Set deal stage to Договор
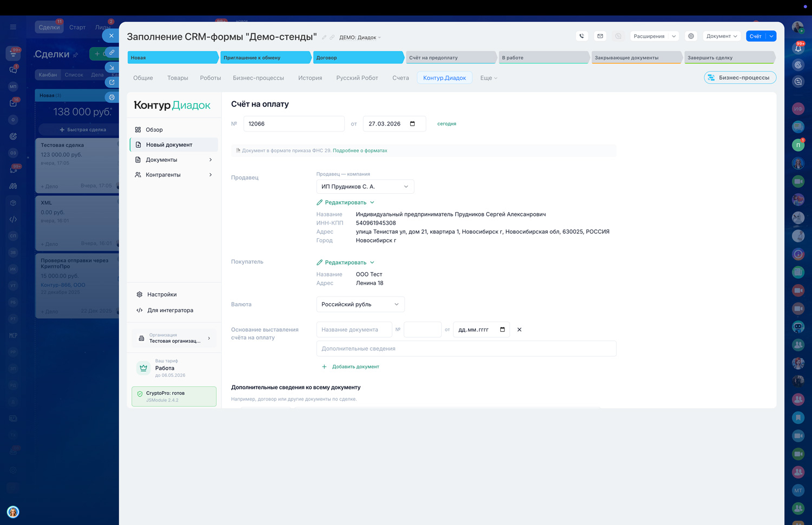The image size is (812, 525). pyautogui.click(x=359, y=57)
